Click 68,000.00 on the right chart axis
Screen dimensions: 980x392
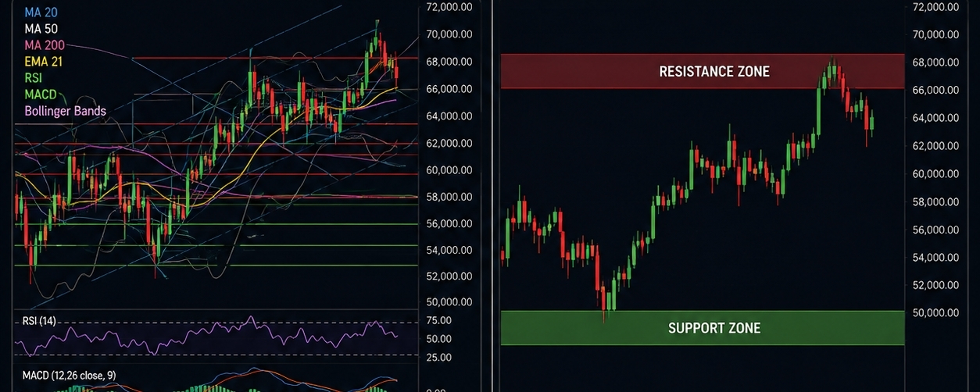935,62
